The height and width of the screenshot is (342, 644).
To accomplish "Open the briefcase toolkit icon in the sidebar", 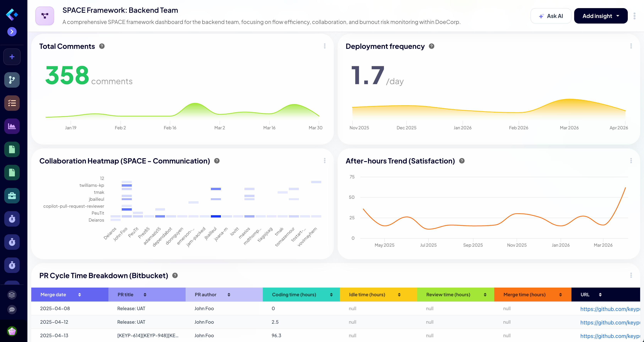I will click(12, 196).
